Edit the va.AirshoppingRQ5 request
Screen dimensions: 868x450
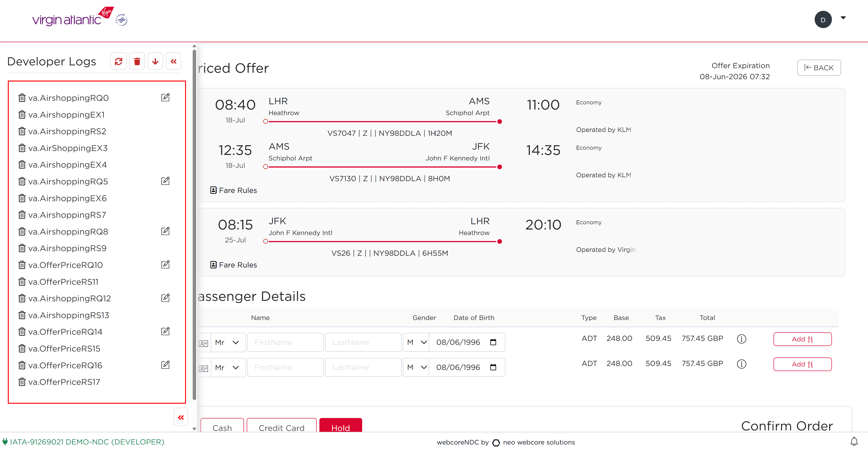(166, 181)
